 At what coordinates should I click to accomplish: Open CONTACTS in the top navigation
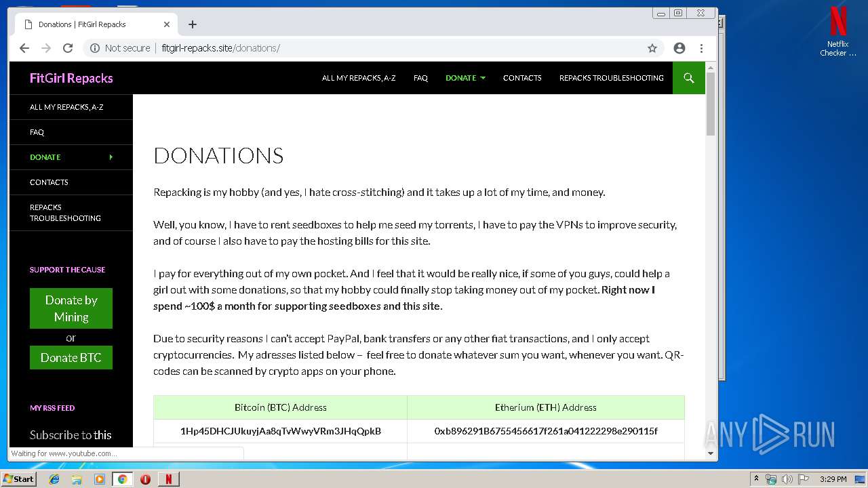522,78
